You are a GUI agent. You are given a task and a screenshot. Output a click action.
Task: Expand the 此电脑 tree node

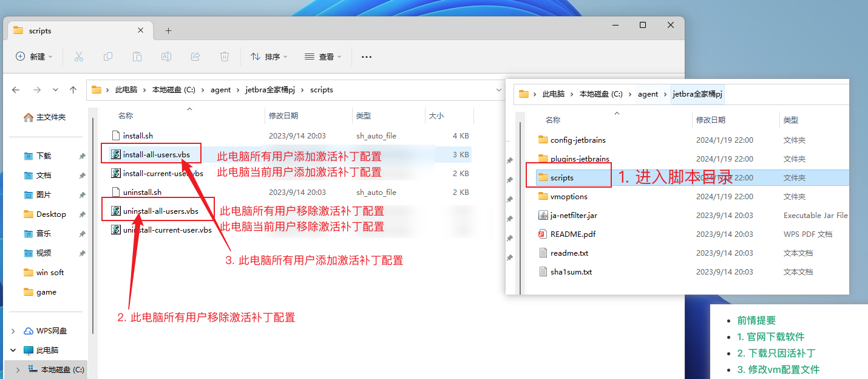[13, 350]
